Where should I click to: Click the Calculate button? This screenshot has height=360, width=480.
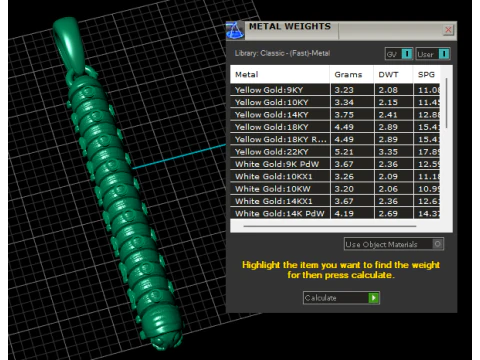[x=341, y=298]
